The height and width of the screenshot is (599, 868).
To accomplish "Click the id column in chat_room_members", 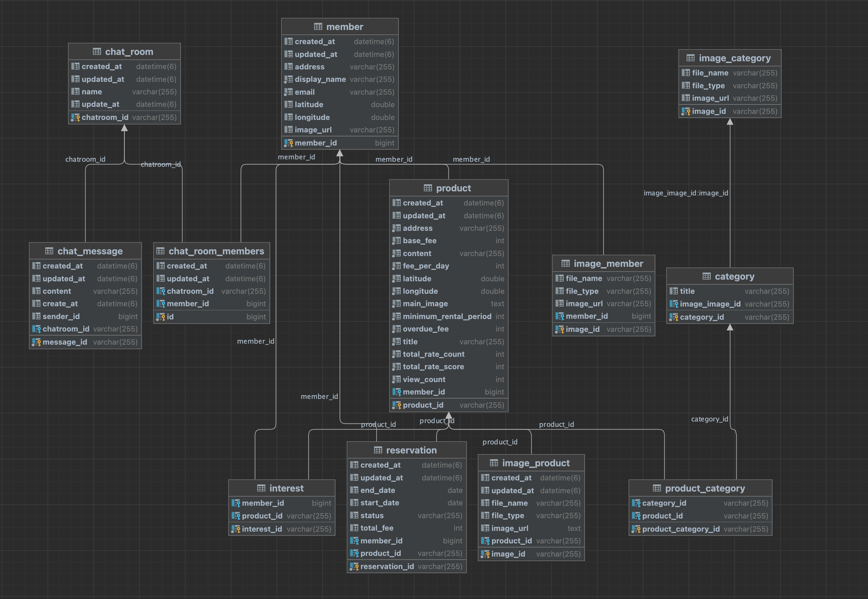I will pos(211,317).
